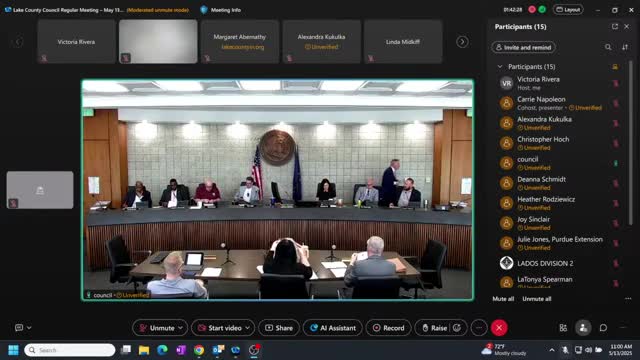640x360 pixels.
Task: Open more options beside Unmute all
Action: pos(628,299)
